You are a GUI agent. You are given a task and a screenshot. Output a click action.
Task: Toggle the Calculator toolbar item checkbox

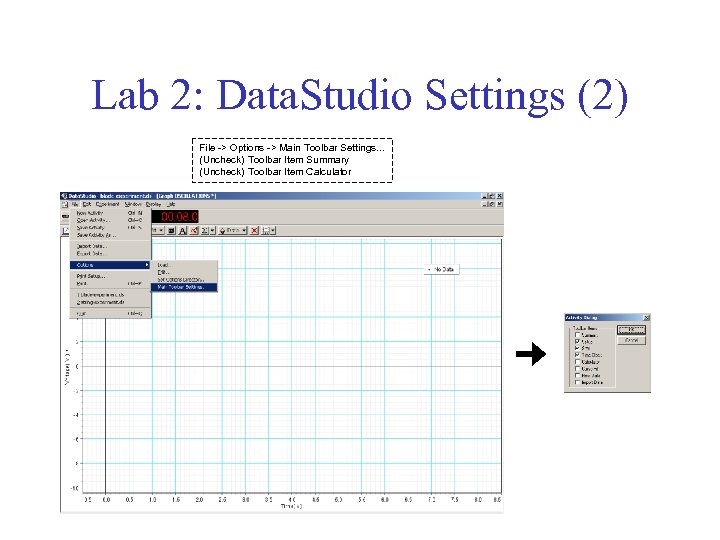pyautogui.click(x=578, y=362)
